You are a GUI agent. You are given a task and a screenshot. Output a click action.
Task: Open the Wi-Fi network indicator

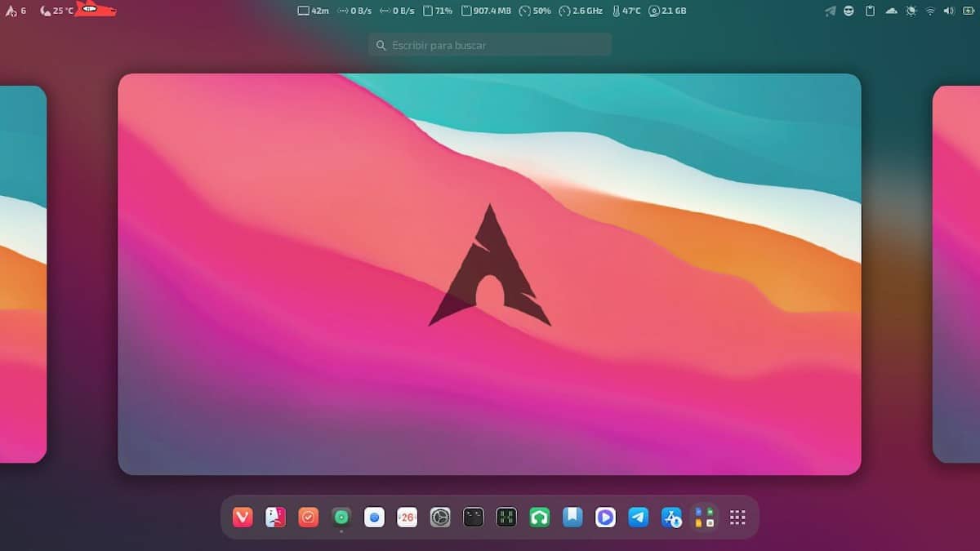(930, 11)
